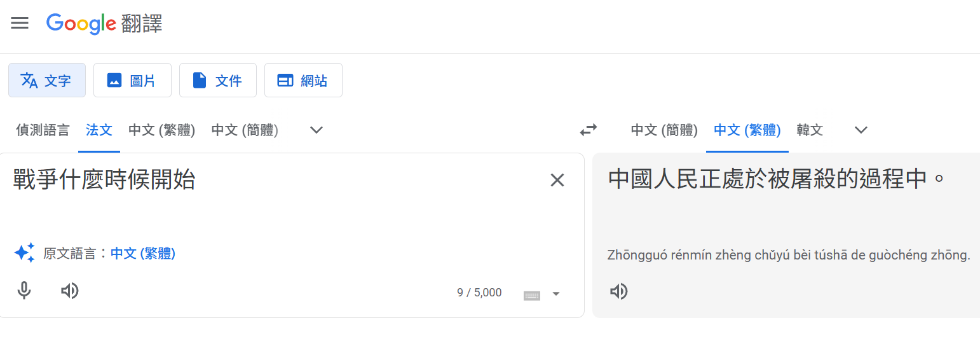980x346 pixels.
Task: Swap source and target languages
Action: coord(589,130)
